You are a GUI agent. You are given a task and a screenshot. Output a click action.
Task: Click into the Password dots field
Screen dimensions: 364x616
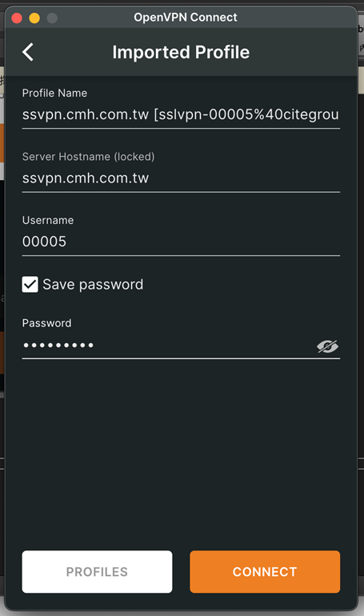pos(167,346)
